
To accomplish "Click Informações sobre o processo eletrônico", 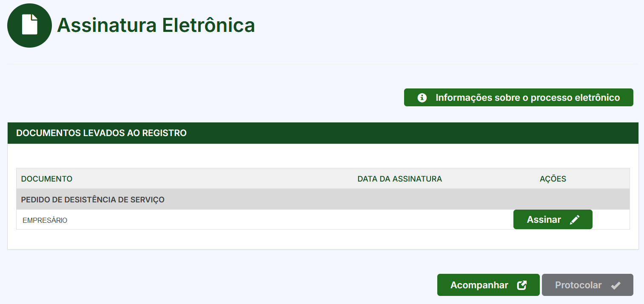I will click(519, 97).
